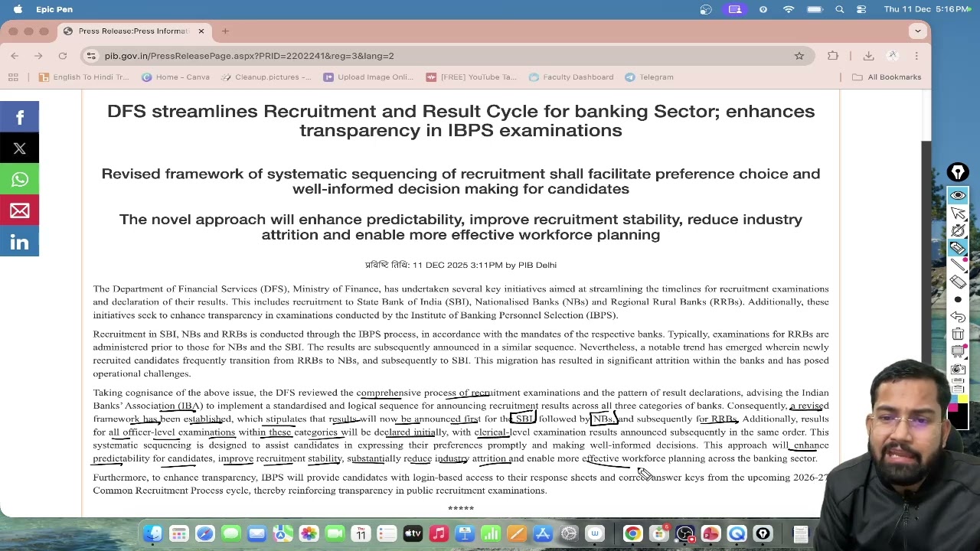Open Finder from the Dock
This screenshot has height=551, width=980.
153,533
